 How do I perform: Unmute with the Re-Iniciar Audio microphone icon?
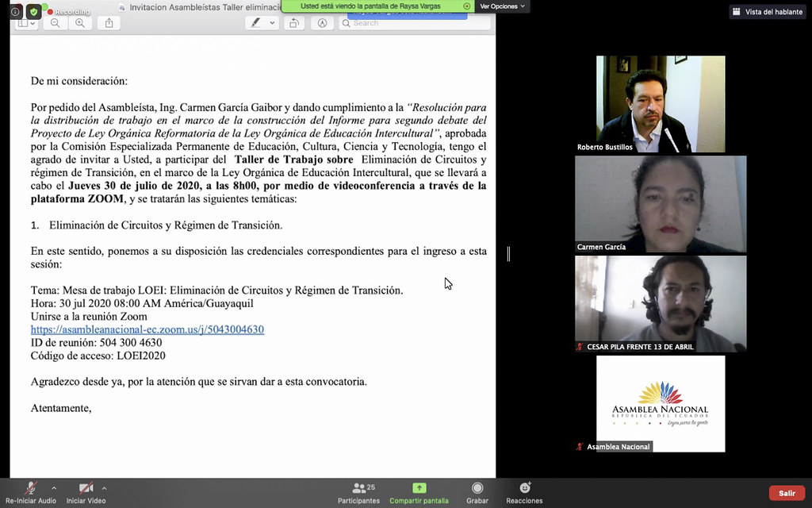(31, 488)
